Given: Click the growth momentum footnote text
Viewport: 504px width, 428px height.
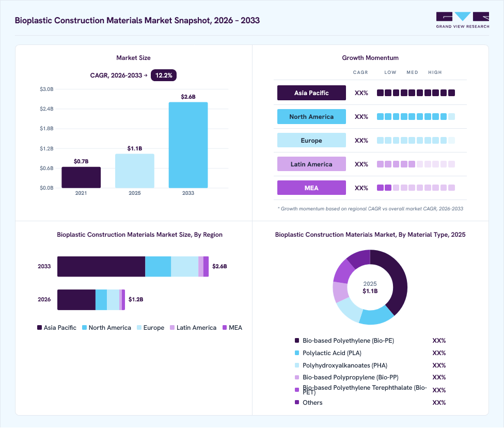Looking at the screenshot, I should (x=370, y=208).
